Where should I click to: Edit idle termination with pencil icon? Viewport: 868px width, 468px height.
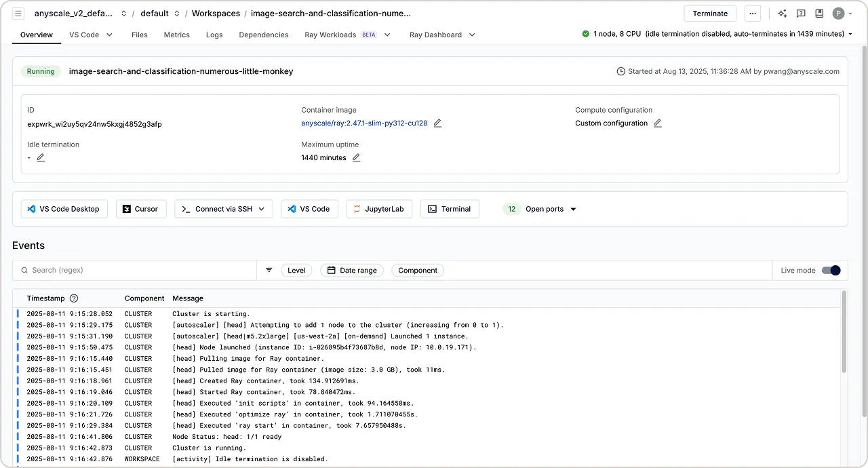click(41, 158)
